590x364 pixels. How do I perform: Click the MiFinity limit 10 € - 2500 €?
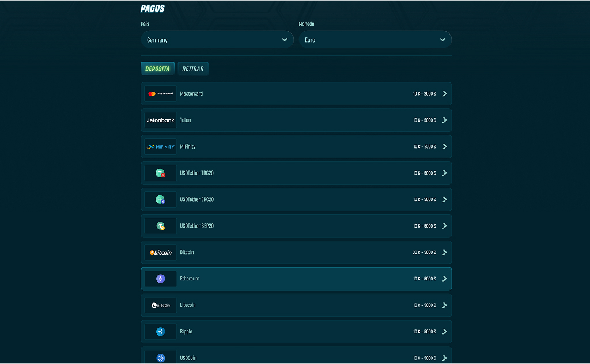pyautogui.click(x=425, y=147)
